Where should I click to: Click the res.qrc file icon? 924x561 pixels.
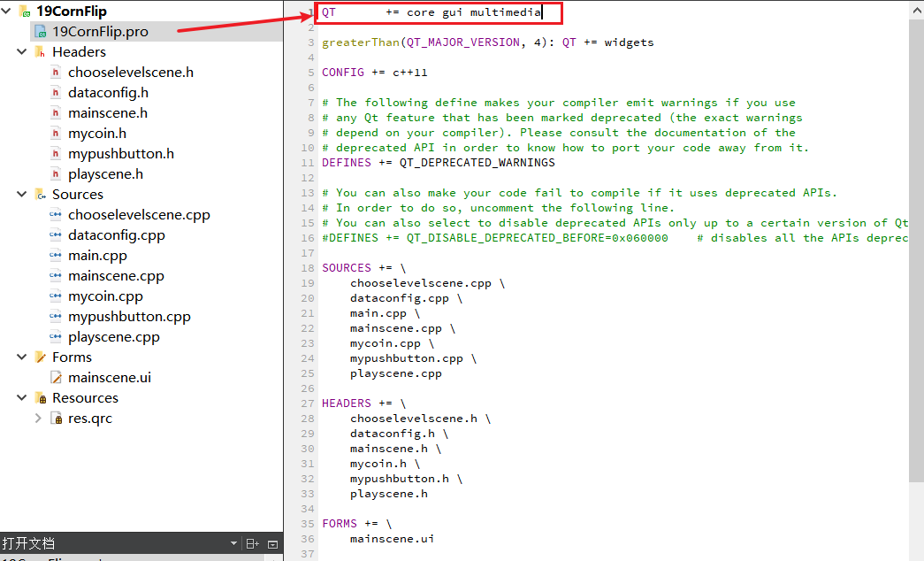(x=56, y=419)
